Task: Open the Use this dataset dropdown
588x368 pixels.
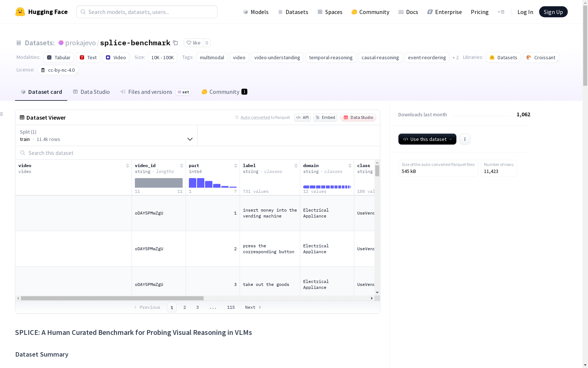Action: click(x=427, y=139)
